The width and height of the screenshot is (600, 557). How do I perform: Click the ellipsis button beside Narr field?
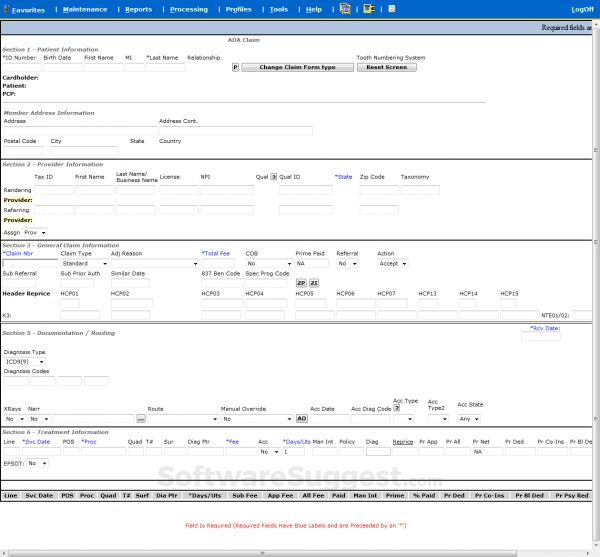141,418
